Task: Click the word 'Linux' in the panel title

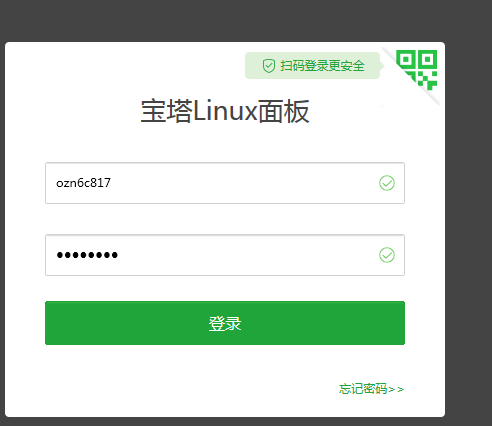Action: coord(225,111)
